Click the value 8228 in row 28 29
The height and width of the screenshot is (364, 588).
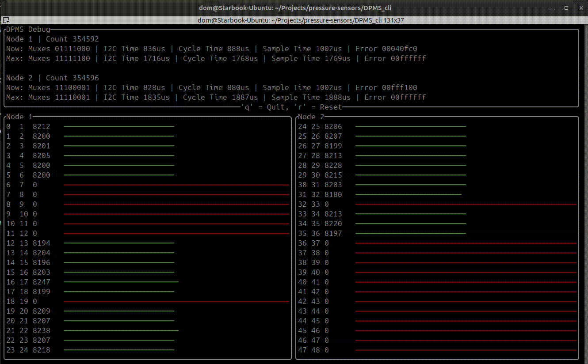(333, 165)
